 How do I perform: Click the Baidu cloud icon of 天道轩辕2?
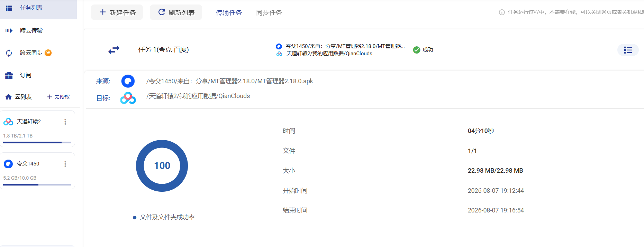8,122
